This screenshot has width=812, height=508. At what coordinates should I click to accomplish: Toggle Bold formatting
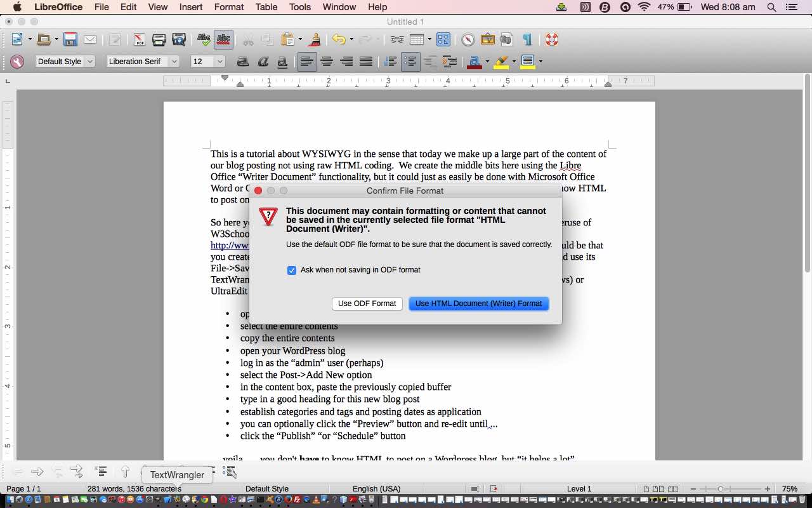point(243,62)
